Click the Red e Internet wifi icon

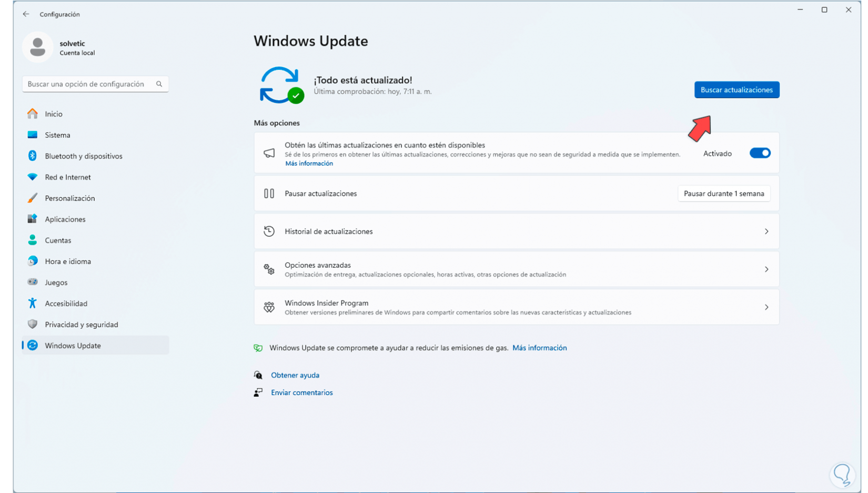[x=33, y=177]
